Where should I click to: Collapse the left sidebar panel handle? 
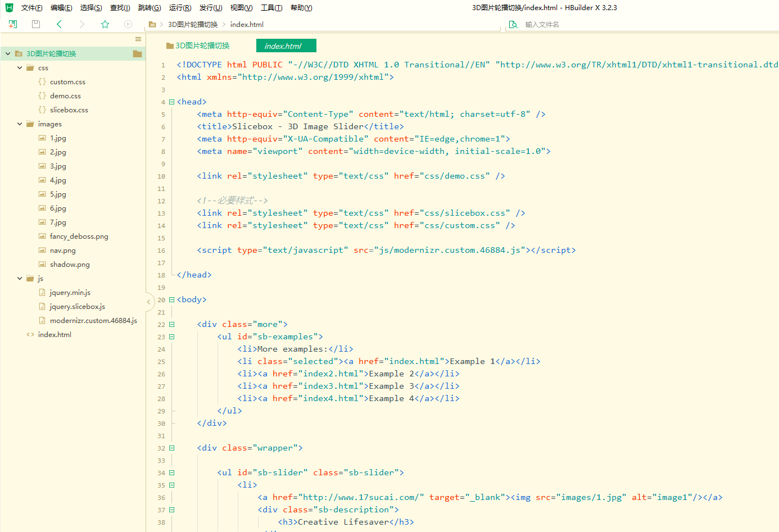pos(149,302)
